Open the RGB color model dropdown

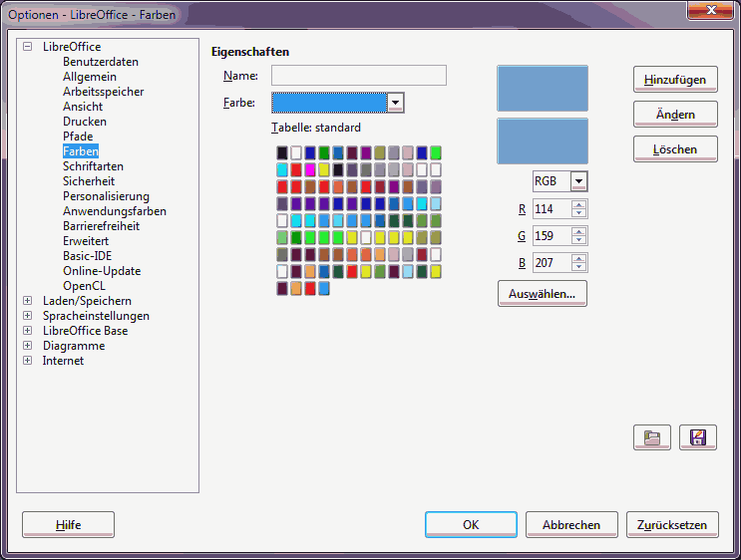pos(578,181)
